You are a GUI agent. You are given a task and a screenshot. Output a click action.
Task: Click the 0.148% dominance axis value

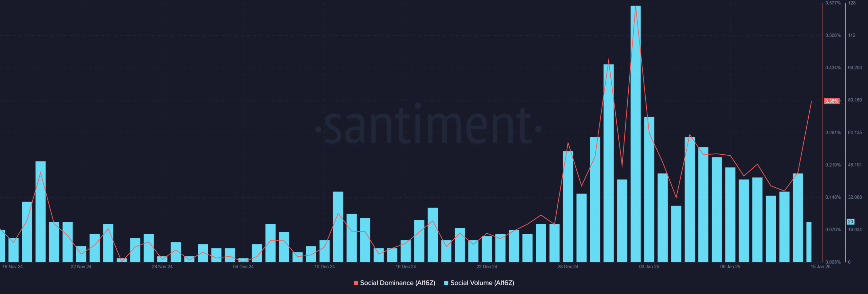833,197
